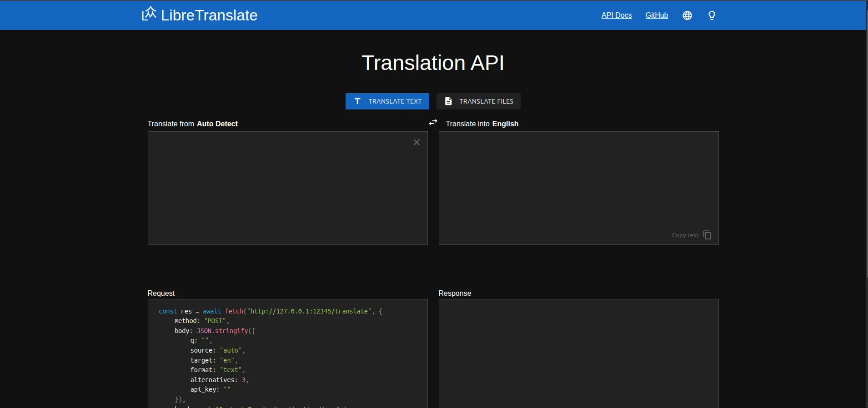Viewport: 868px width, 408px height.
Task: Open the globe language selector icon
Action: [x=687, y=15]
